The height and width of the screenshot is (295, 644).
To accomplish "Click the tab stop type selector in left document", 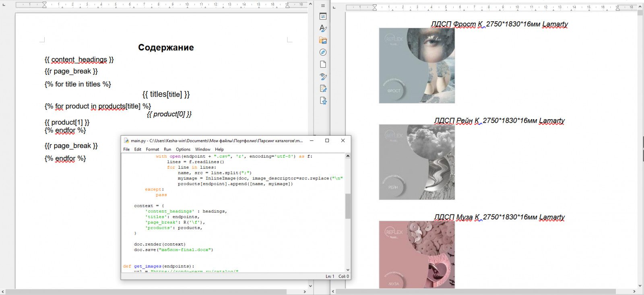I will [4, 5].
